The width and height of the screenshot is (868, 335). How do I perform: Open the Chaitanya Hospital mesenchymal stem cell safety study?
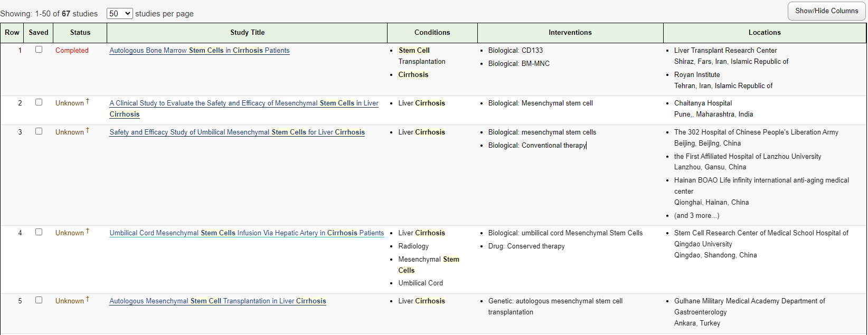[244, 103]
